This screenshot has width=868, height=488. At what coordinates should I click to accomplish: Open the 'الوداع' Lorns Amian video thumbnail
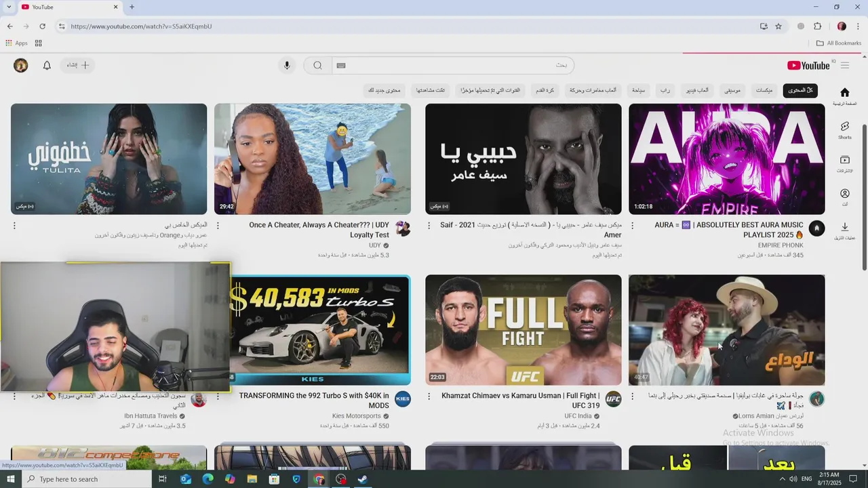tap(726, 330)
